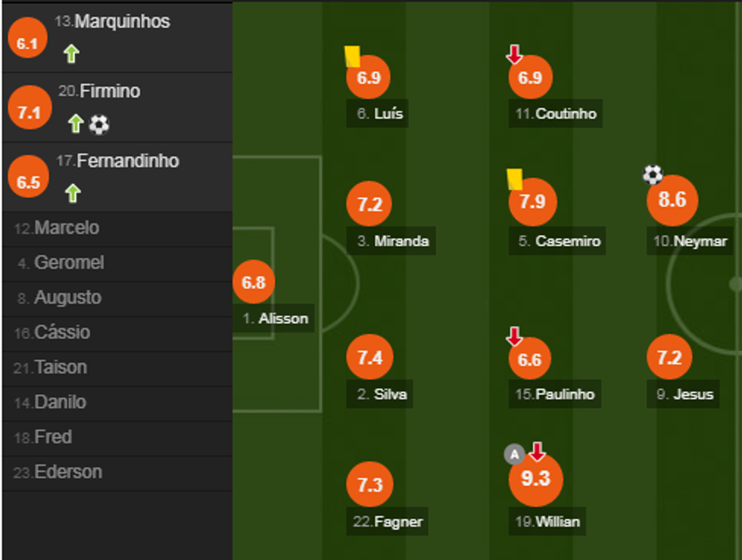Click the assist badge next to Willian
The image size is (742, 560).
point(515,454)
